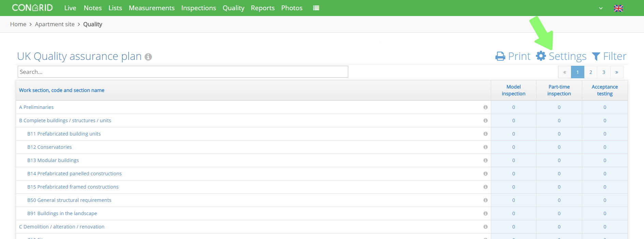Open B Complete buildings / structures / units
The height and width of the screenshot is (239, 644).
coord(65,121)
